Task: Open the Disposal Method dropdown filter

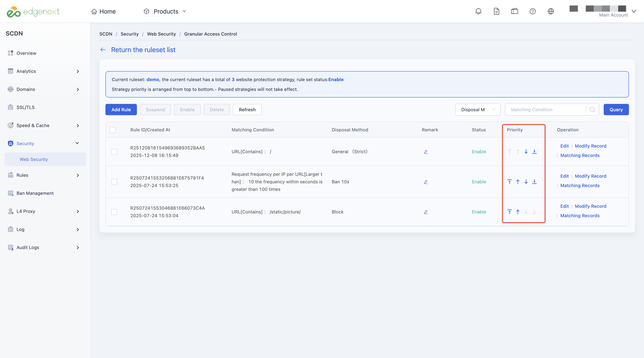Action: coord(478,109)
